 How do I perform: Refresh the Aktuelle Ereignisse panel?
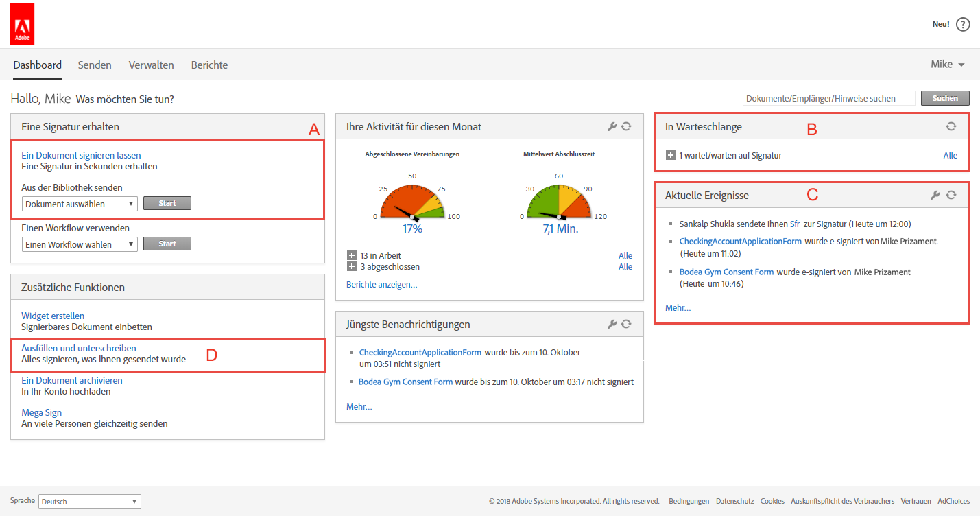[x=951, y=195]
